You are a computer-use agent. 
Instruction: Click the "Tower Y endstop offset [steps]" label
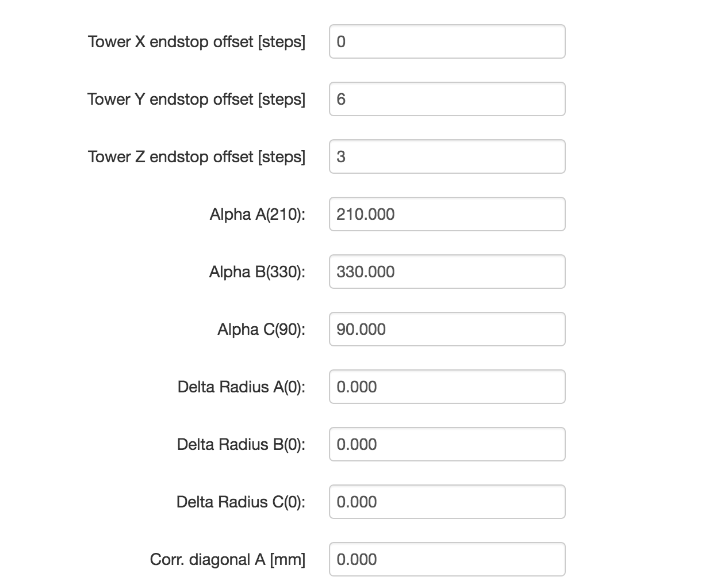[x=197, y=99]
